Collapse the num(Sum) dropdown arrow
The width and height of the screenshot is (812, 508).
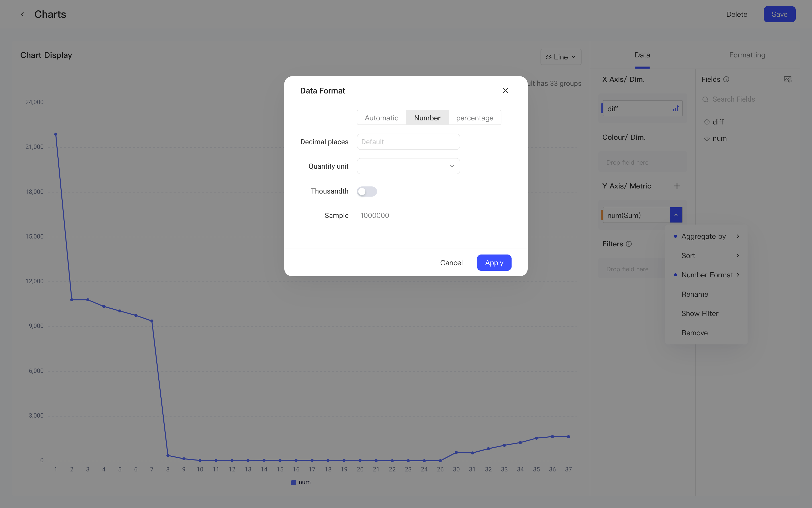(x=676, y=215)
